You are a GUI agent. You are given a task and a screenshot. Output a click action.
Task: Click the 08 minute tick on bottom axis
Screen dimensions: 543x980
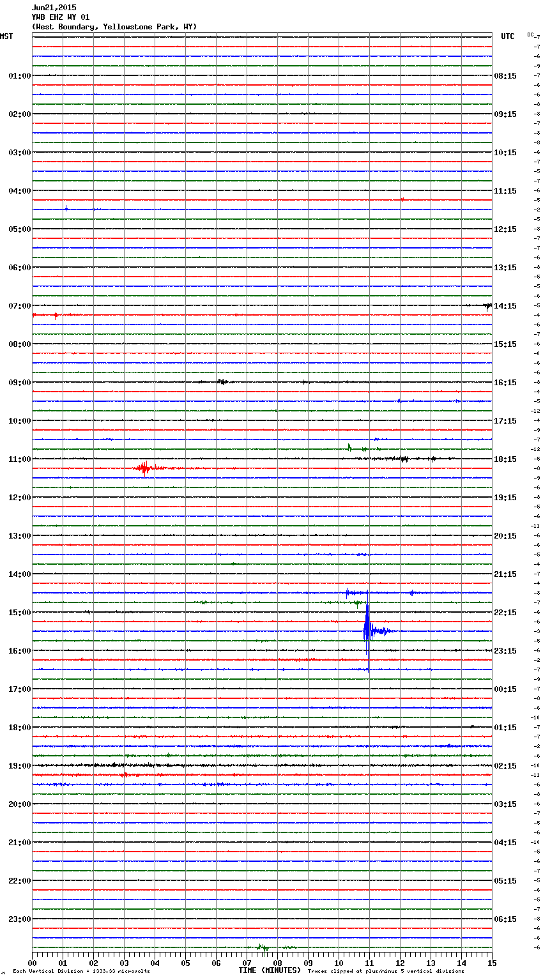[277, 963]
